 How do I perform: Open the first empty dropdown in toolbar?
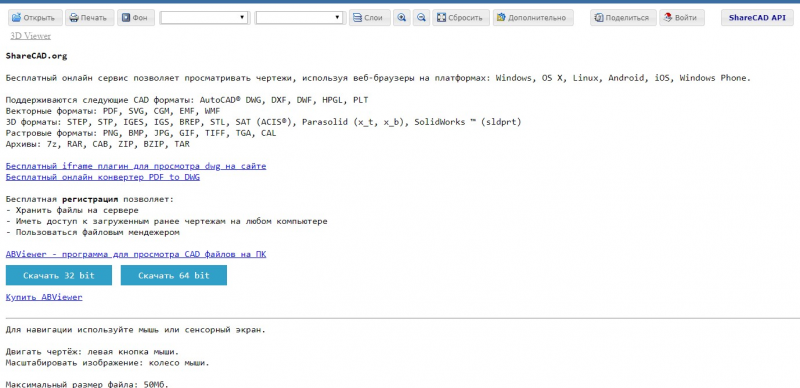click(204, 18)
